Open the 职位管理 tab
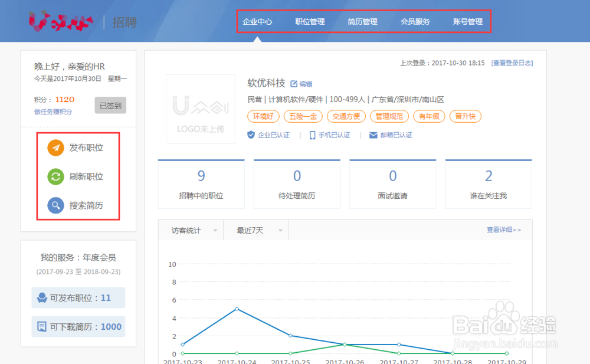Viewport: 590px width, 364px height. tap(310, 22)
